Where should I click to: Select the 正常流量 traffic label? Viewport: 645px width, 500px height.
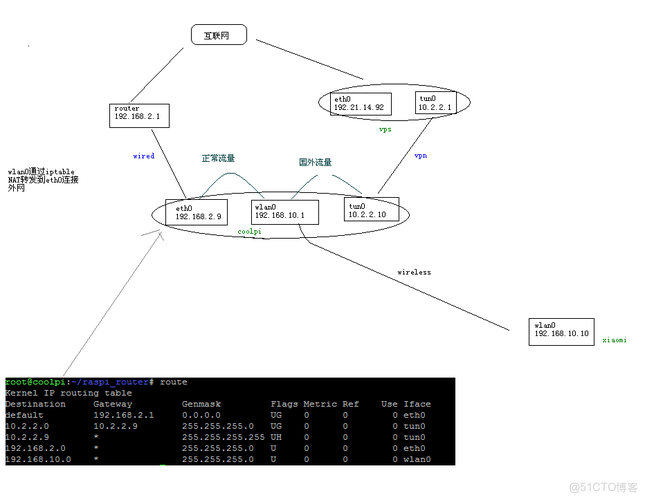tap(218, 158)
